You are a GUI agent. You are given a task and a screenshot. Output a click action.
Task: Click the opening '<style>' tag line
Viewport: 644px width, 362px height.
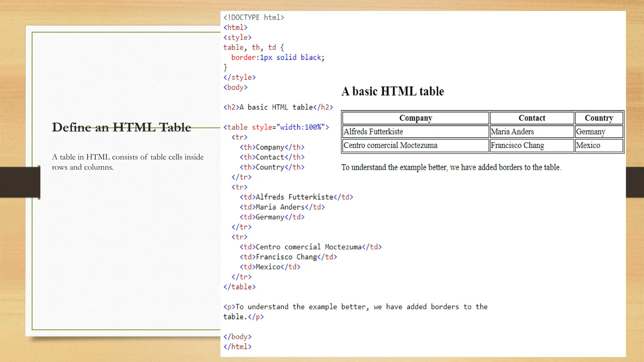[x=237, y=37]
